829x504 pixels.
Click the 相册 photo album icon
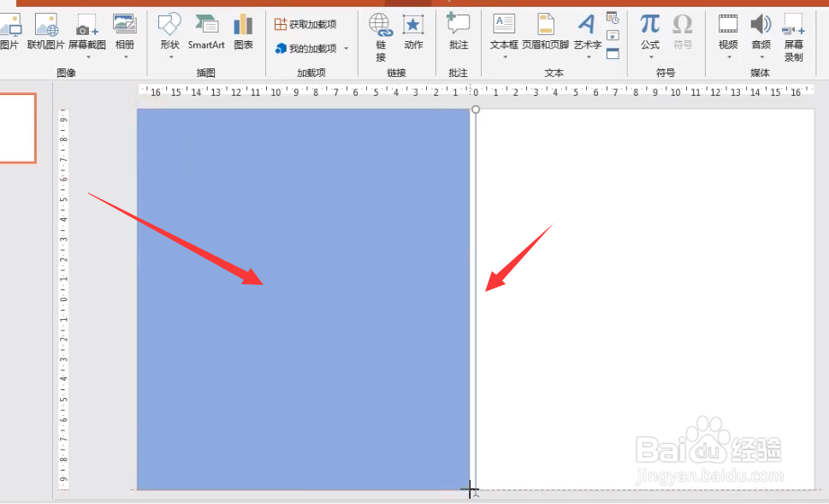pos(125,24)
